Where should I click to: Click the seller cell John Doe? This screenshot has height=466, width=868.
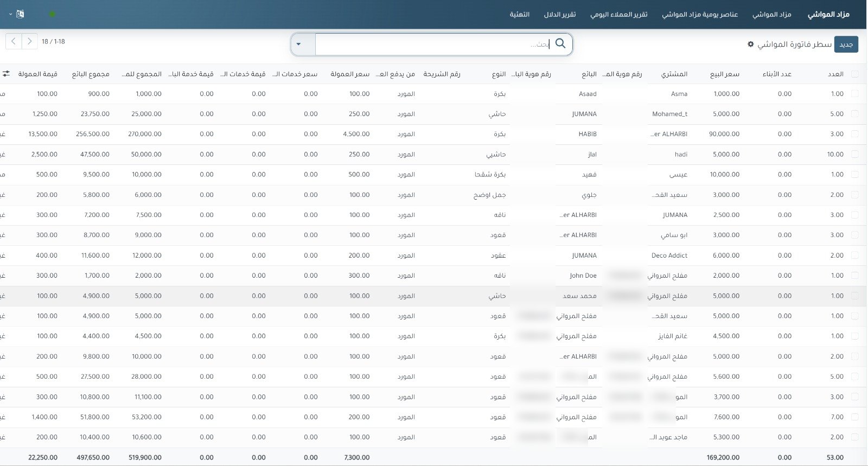point(583,276)
